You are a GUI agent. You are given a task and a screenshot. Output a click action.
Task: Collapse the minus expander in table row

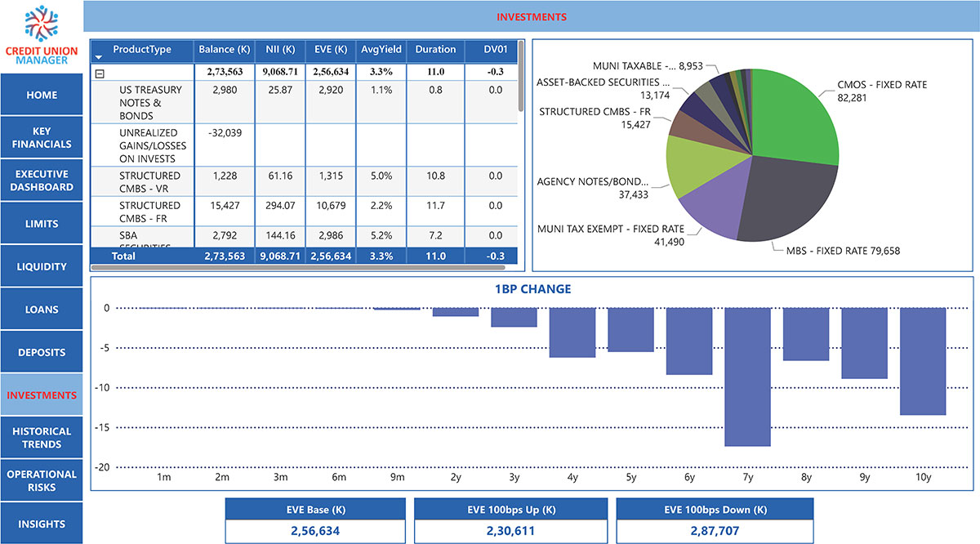pos(100,73)
